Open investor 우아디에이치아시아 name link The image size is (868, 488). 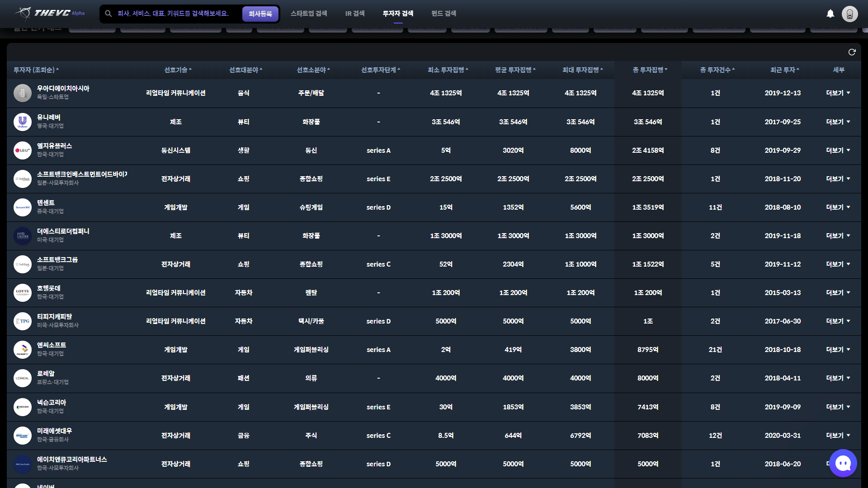coord(63,89)
